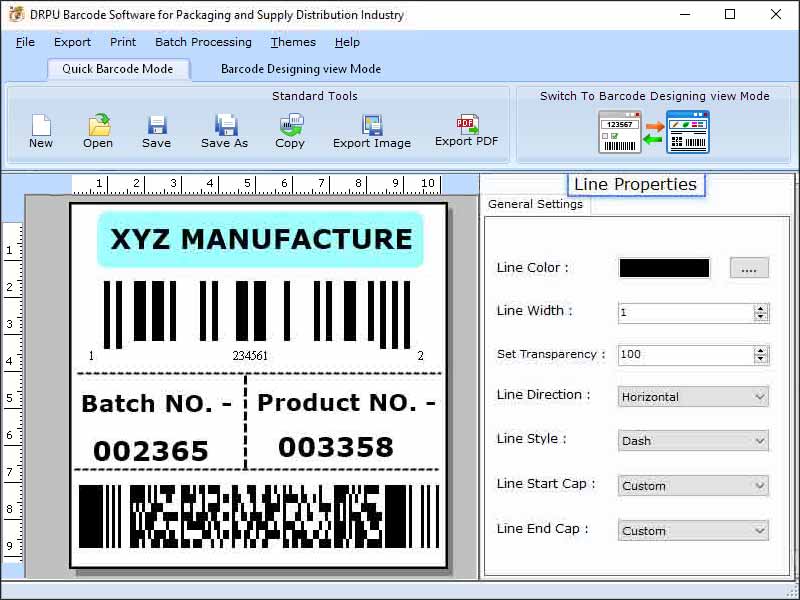The image size is (800, 600).
Task: Click the black Line Color swatch
Action: tap(663, 267)
